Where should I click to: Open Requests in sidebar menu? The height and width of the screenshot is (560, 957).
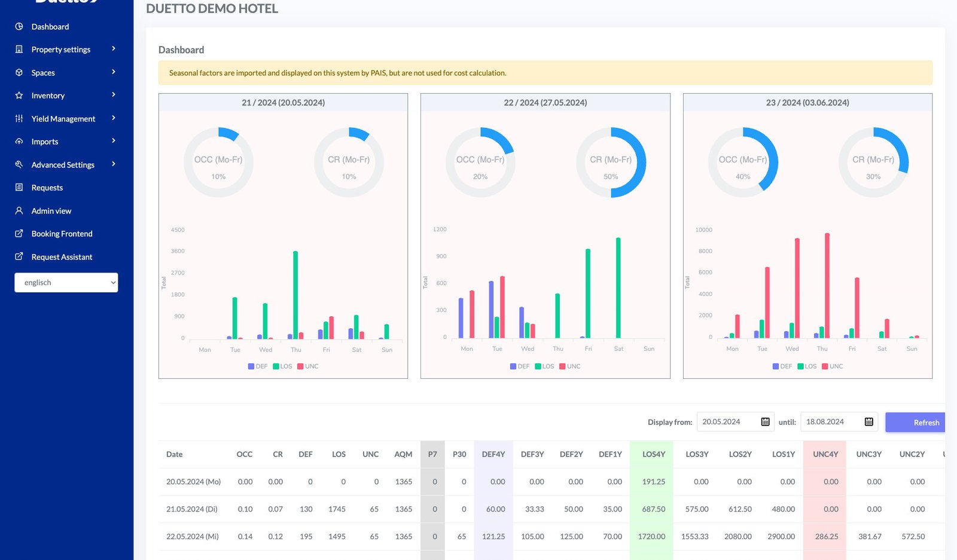coord(47,188)
